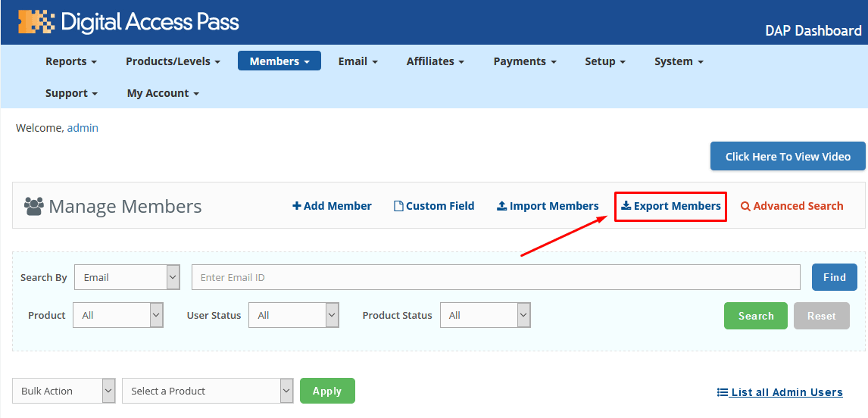The image size is (868, 418).
Task: Click the Export Members link
Action: coord(671,206)
